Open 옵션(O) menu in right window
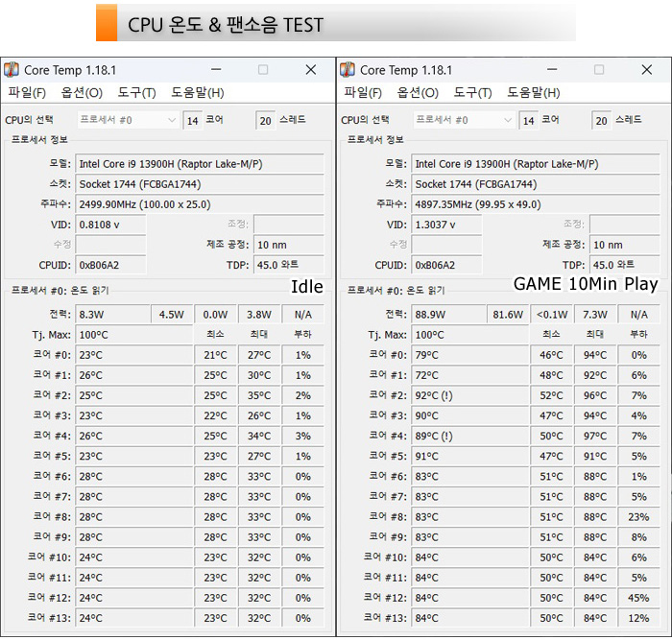This screenshot has width=672, height=640. pyautogui.click(x=418, y=92)
